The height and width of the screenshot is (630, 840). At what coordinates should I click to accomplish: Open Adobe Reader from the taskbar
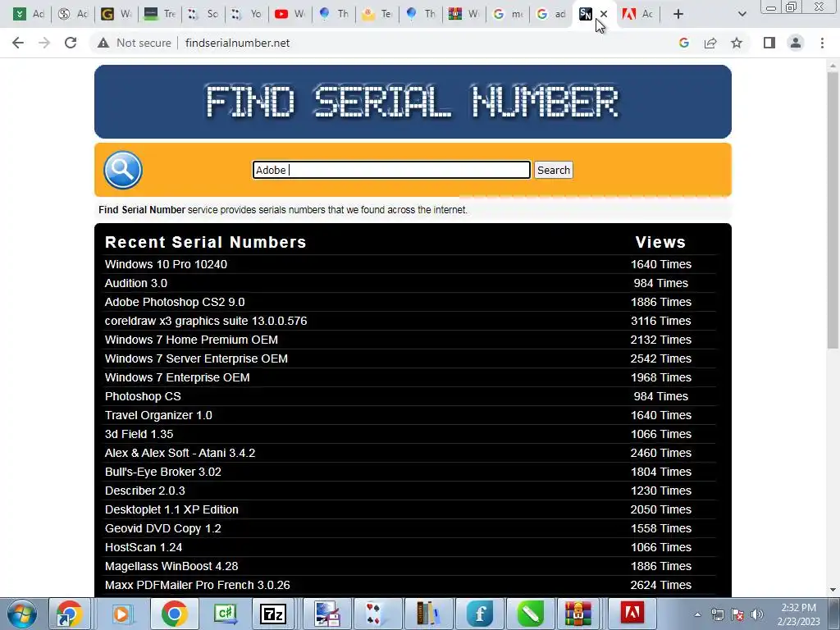(632, 614)
